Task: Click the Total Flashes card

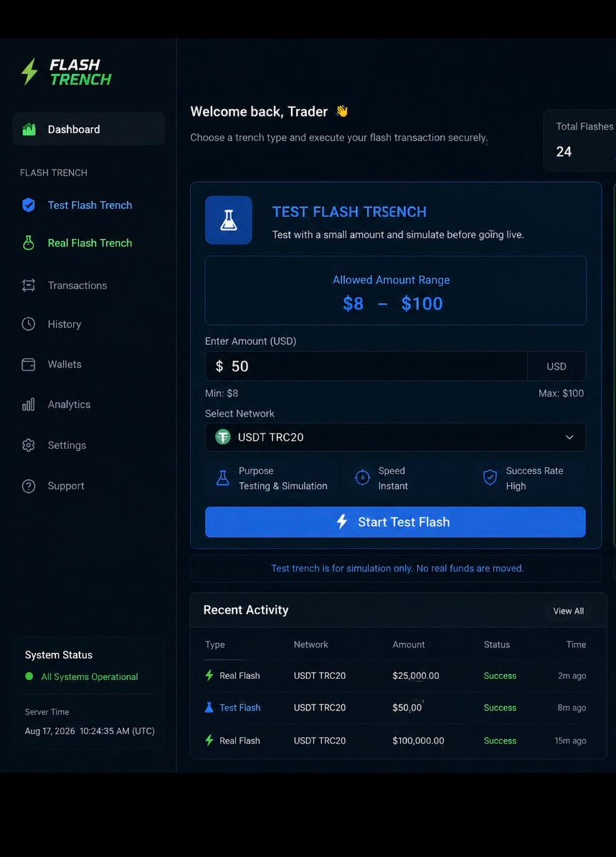Action: (x=580, y=140)
